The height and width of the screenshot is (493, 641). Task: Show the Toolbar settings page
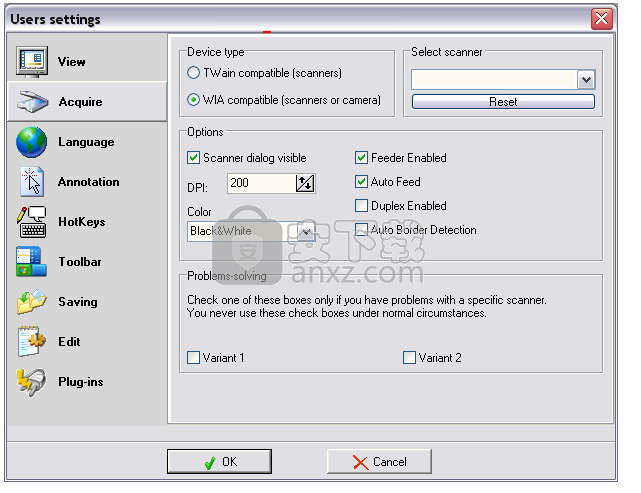click(87, 262)
